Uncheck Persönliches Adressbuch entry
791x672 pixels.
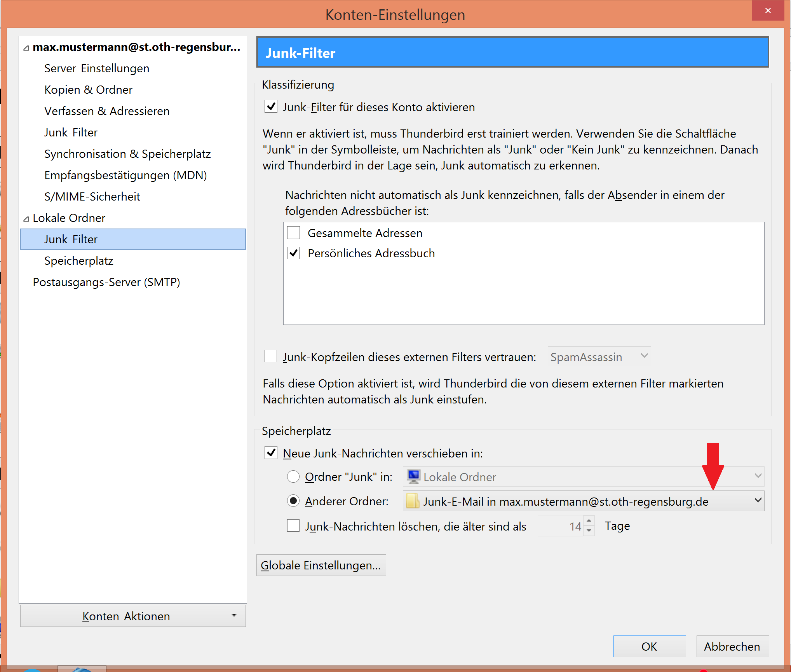(293, 253)
